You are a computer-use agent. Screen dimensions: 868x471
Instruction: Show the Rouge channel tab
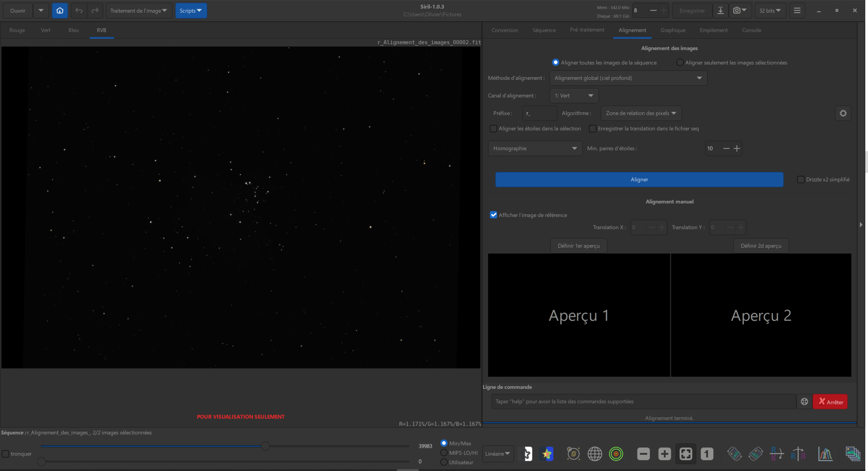pyautogui.click(x=17, y=30)
